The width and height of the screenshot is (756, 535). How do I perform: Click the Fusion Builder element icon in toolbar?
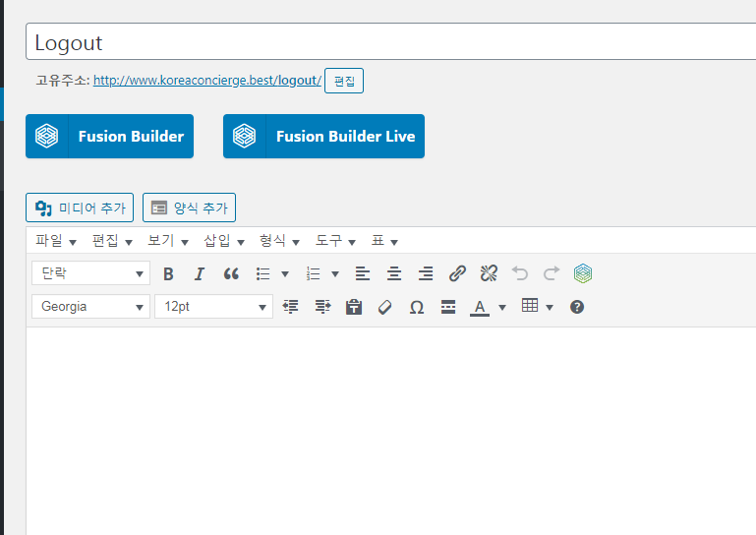pos(583,274)
